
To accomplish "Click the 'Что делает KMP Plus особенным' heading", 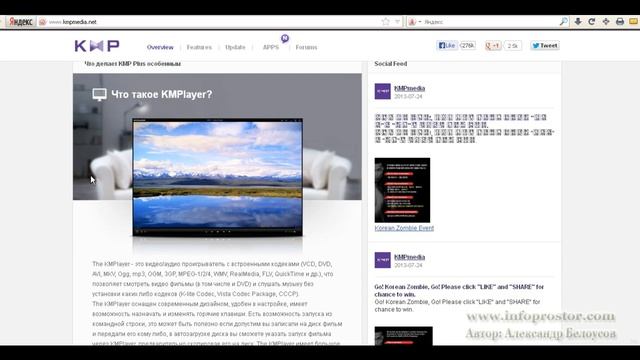I will tap(133, 64).
